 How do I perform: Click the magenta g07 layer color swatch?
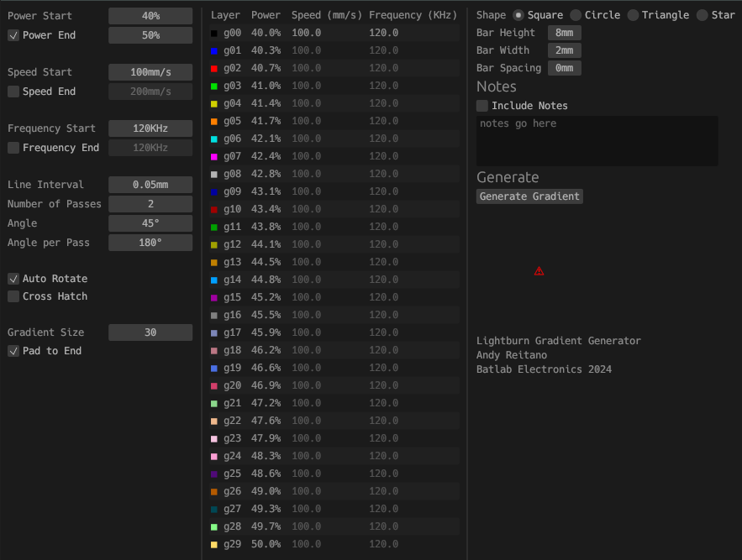pos(214,156)
